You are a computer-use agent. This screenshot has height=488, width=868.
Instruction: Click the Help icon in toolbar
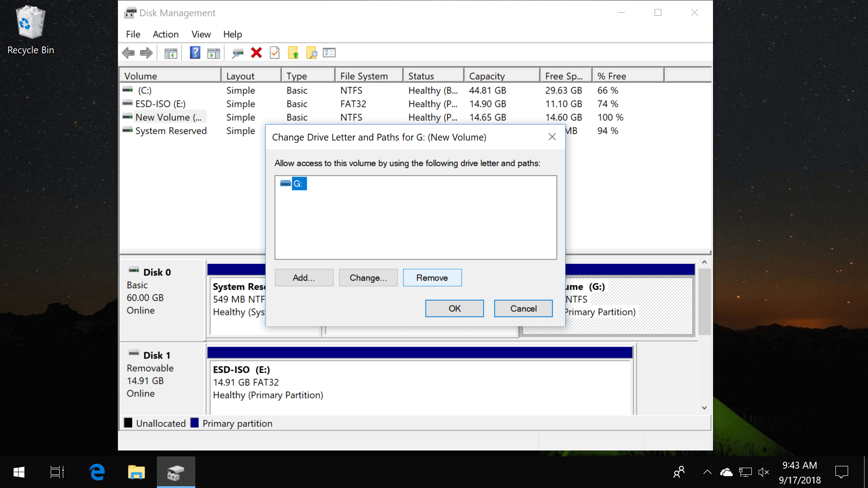194,54
